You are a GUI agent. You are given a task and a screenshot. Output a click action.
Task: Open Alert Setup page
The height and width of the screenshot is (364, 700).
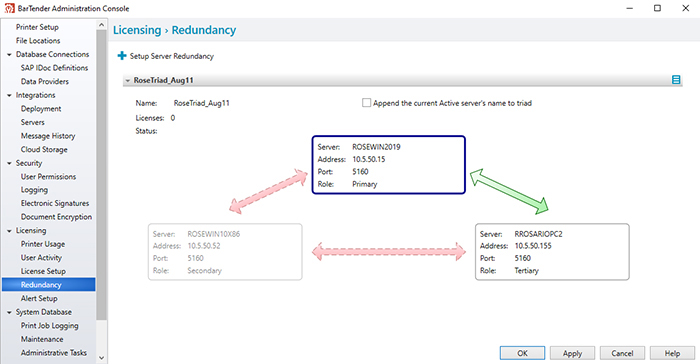pyautogui.click(x=39, y=299)
